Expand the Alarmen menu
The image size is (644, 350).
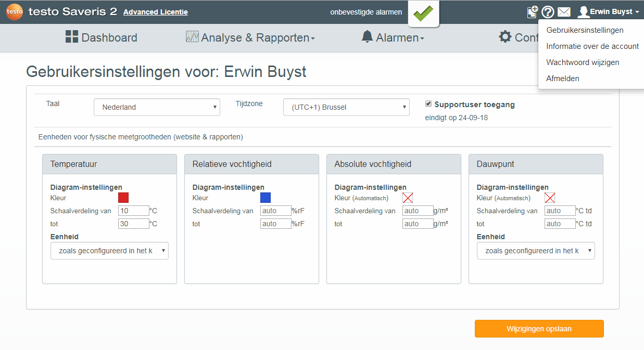click(x=393, y=37)
